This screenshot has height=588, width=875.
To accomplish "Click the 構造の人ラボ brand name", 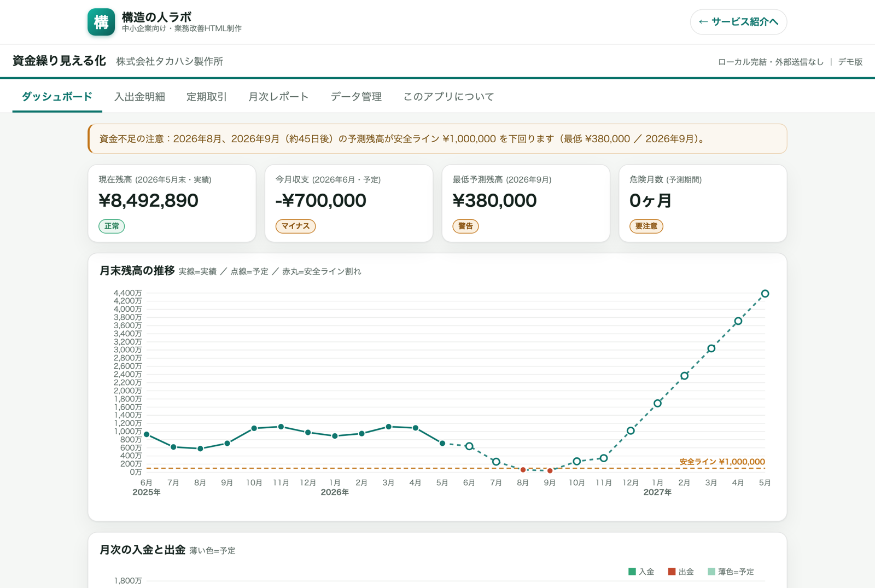I will coord(156,17).
